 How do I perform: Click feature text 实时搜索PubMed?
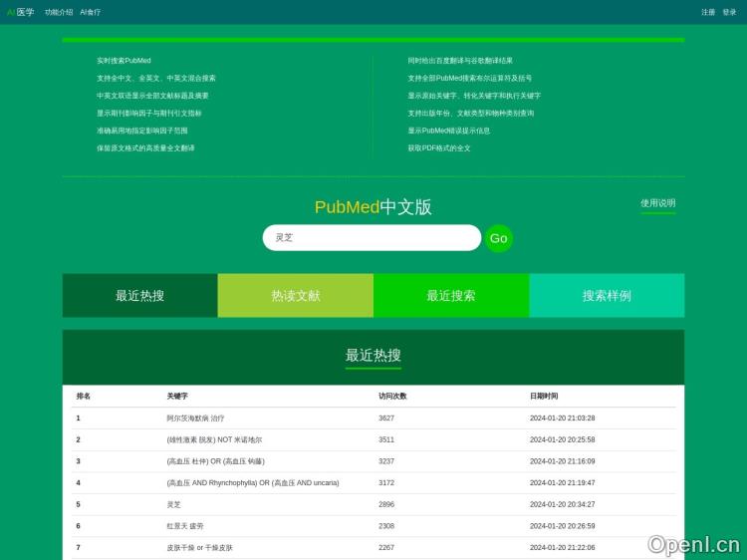click(x=124, y=61)
